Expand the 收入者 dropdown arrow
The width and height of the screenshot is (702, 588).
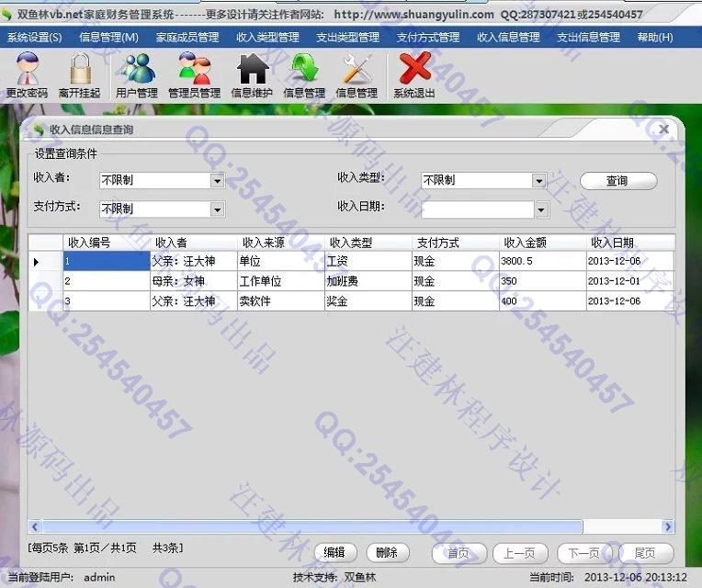pos(217,181)
